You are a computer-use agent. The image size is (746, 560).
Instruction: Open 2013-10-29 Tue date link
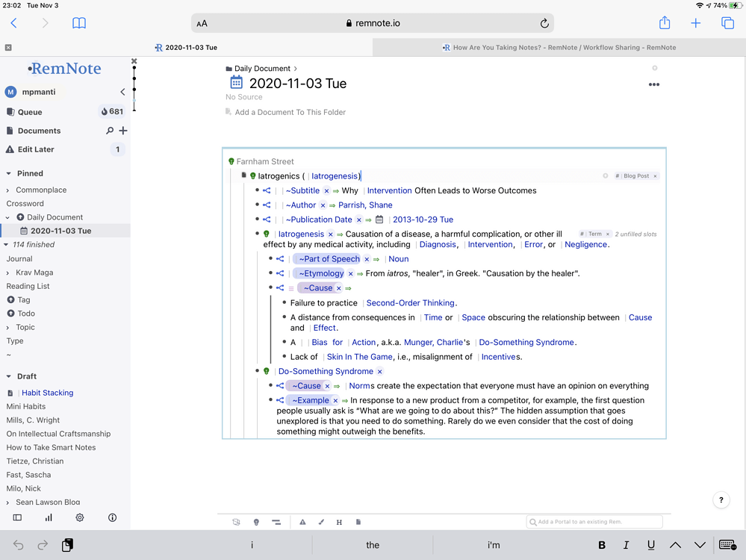point(423,220)
